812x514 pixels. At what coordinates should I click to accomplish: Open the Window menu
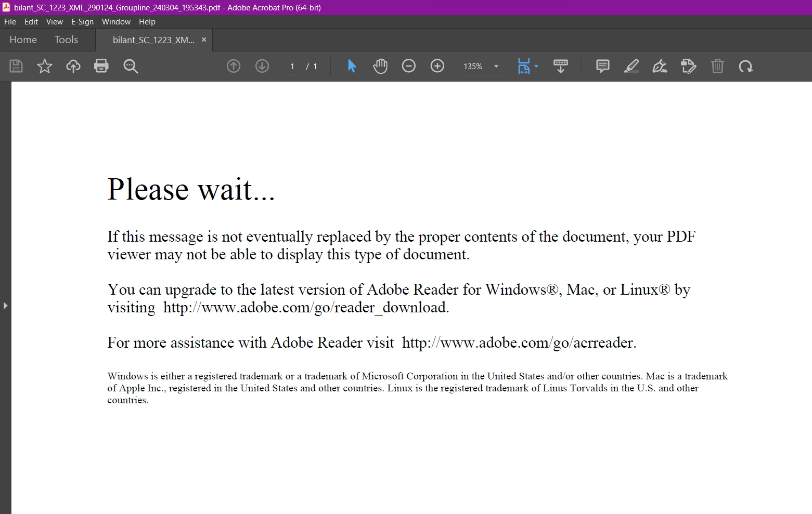click(116, 22)
